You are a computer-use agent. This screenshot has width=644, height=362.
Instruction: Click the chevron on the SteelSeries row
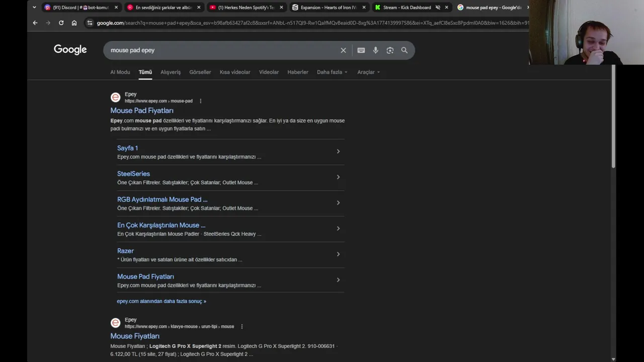[x=338, y=177]
